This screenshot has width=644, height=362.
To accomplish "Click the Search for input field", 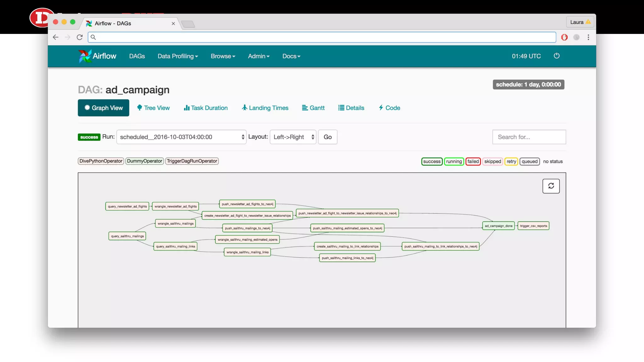I will 529,137.
